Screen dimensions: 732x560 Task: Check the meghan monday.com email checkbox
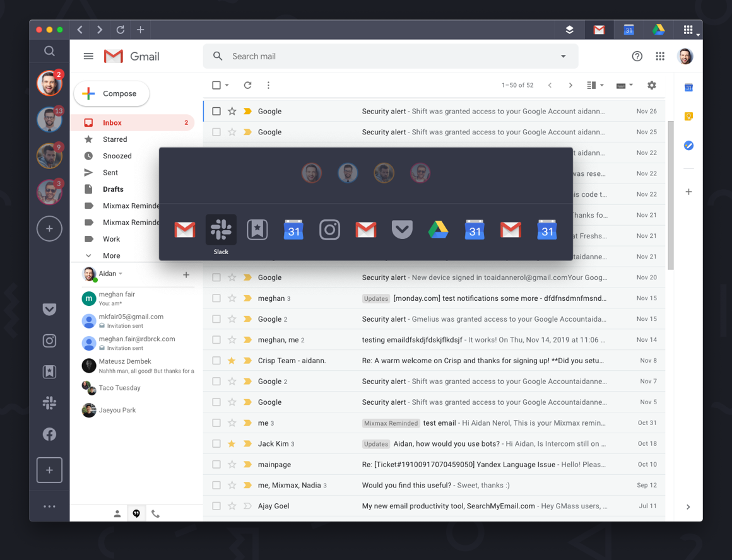(x=216, y=298)
